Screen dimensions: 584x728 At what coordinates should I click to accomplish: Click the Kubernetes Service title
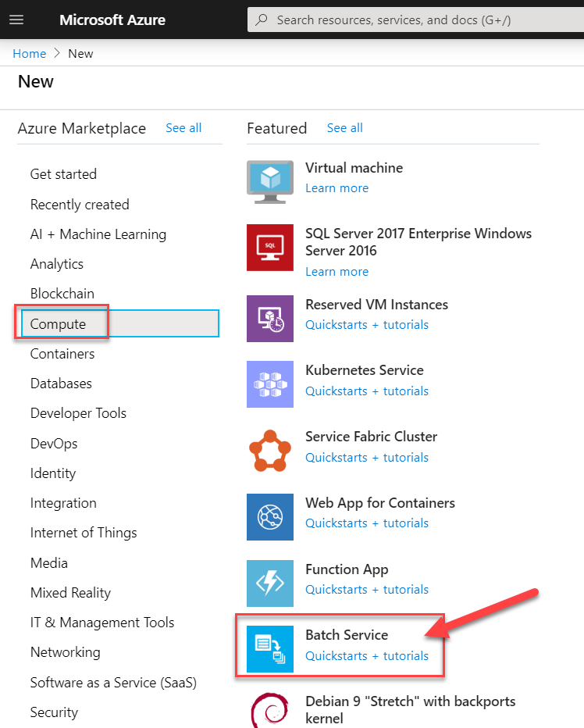click(x=365, y=370)
